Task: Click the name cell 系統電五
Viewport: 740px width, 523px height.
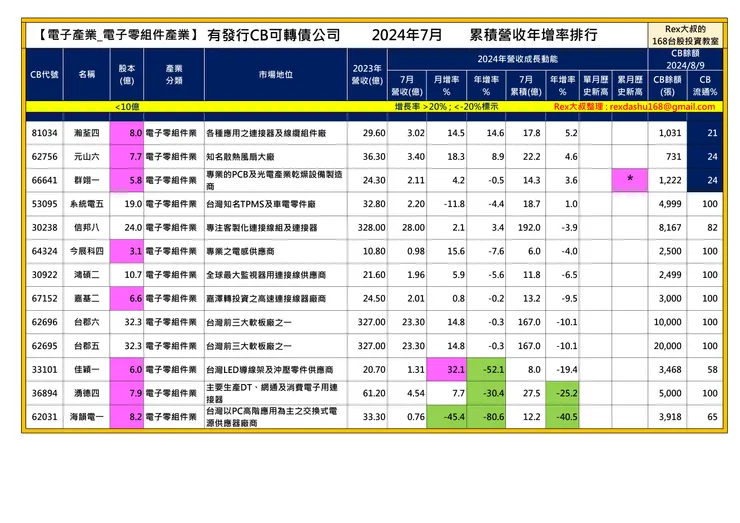Action: (87, 204)
